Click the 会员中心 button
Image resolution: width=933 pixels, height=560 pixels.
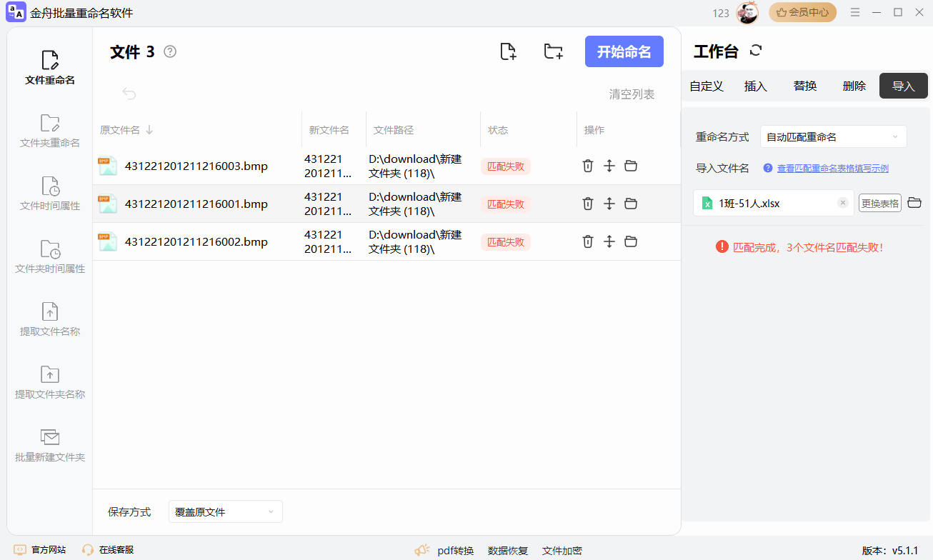point(803,12)
